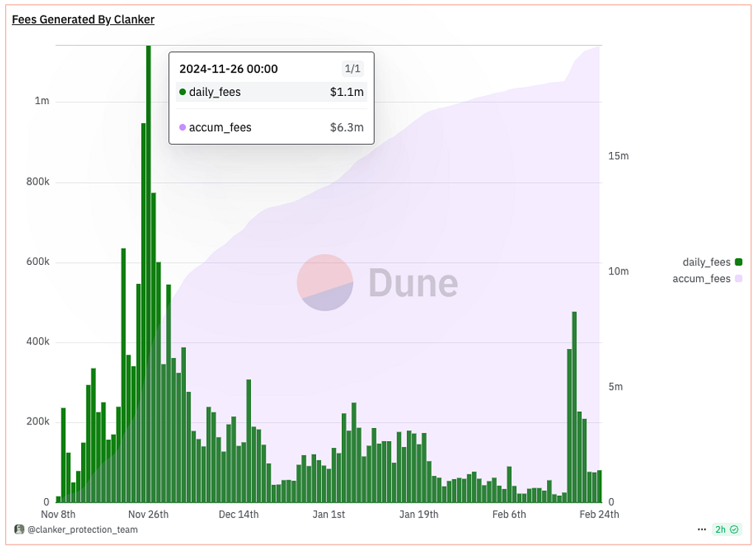Click the 2024-11-26 00:00 tooltip date
Viewport: 756px width, 549px height.
[x=229, y=69]
